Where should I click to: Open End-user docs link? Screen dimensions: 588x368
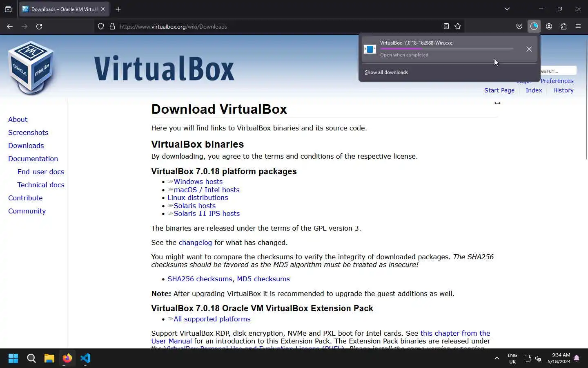click(x=40, y=172)
